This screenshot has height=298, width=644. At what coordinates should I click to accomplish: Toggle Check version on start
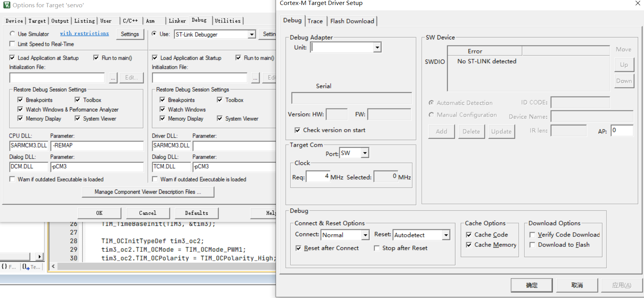(x=297, y=130)
